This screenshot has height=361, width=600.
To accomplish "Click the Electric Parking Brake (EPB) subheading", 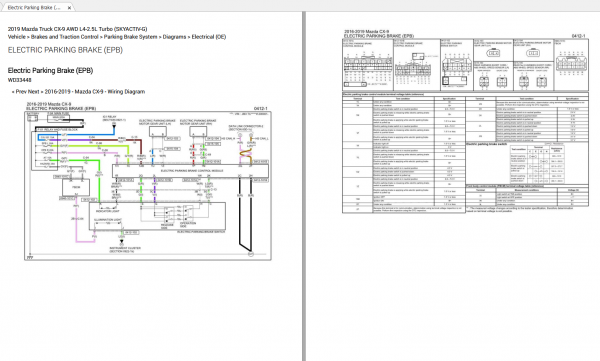I will (50, 70).
